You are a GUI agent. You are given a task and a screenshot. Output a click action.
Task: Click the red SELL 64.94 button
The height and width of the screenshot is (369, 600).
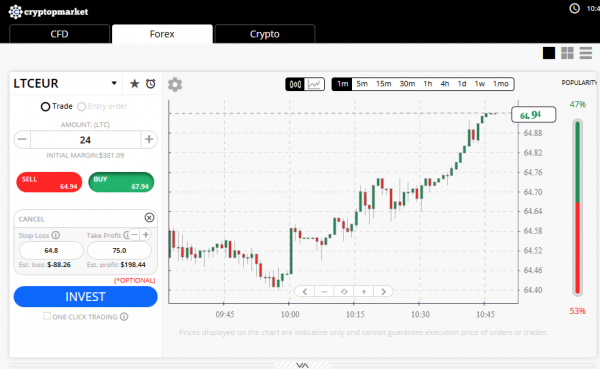click(49, 182)
